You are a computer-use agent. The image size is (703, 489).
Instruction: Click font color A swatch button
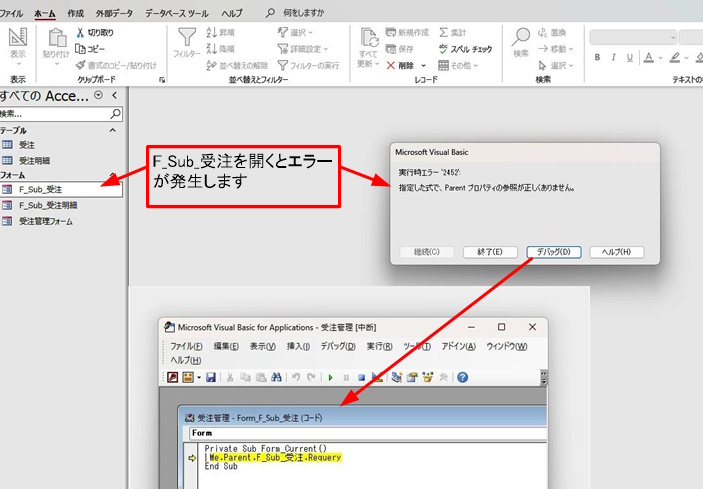click(x=649, y=57)
